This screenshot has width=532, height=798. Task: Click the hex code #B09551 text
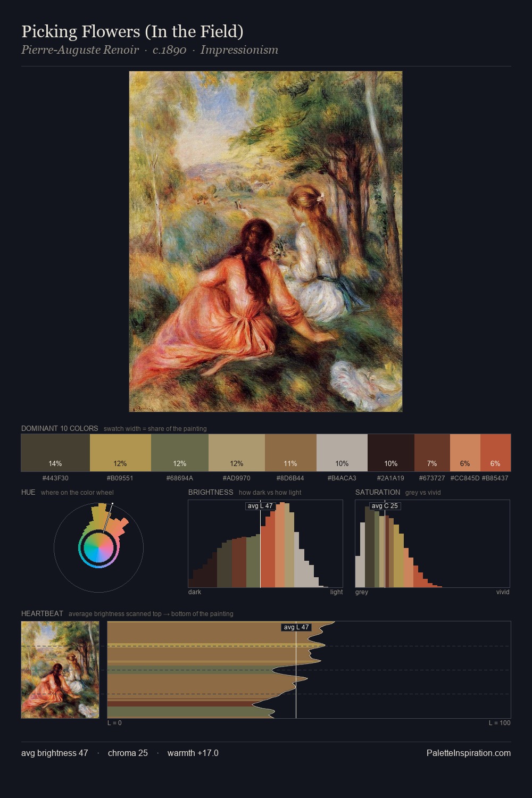[x=120, y=478]
